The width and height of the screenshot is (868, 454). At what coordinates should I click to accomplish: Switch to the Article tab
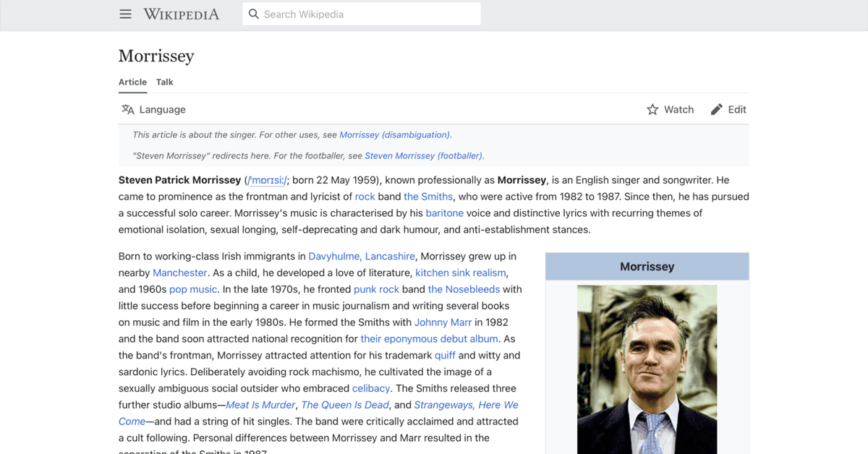(133, 82)
